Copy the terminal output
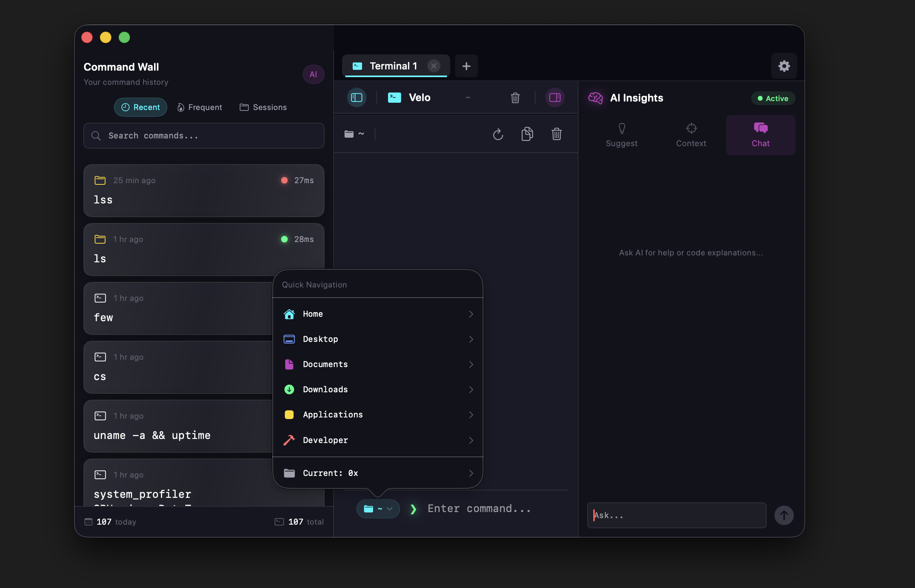 pos(527,134)
